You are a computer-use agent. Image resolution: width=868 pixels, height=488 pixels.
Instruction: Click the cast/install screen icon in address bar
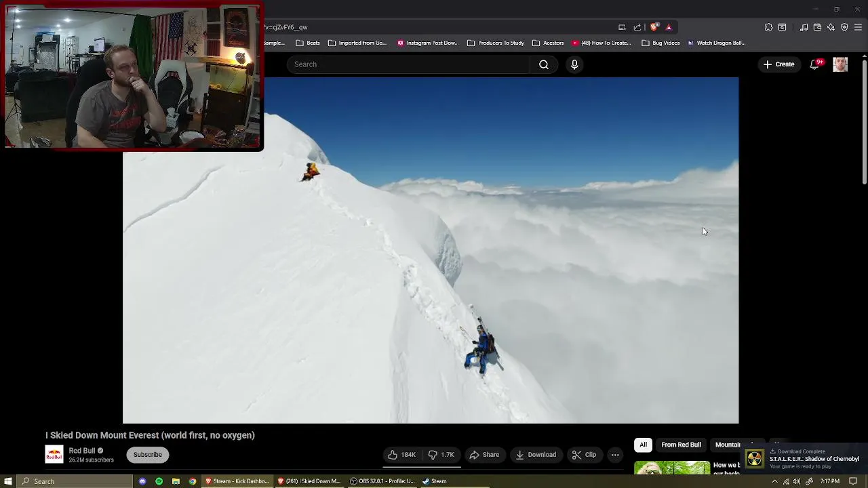point(622,27)
